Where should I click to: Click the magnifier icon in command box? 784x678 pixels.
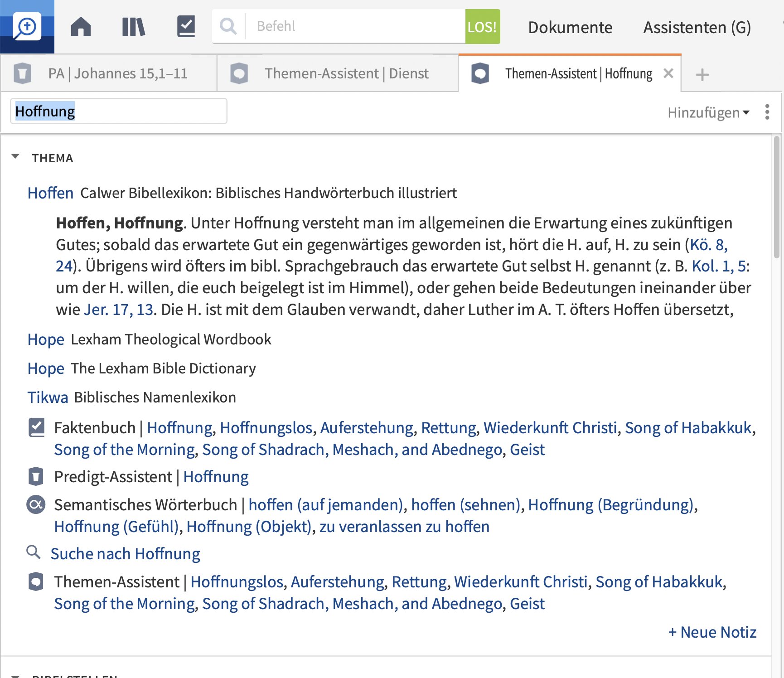point(228,26)
